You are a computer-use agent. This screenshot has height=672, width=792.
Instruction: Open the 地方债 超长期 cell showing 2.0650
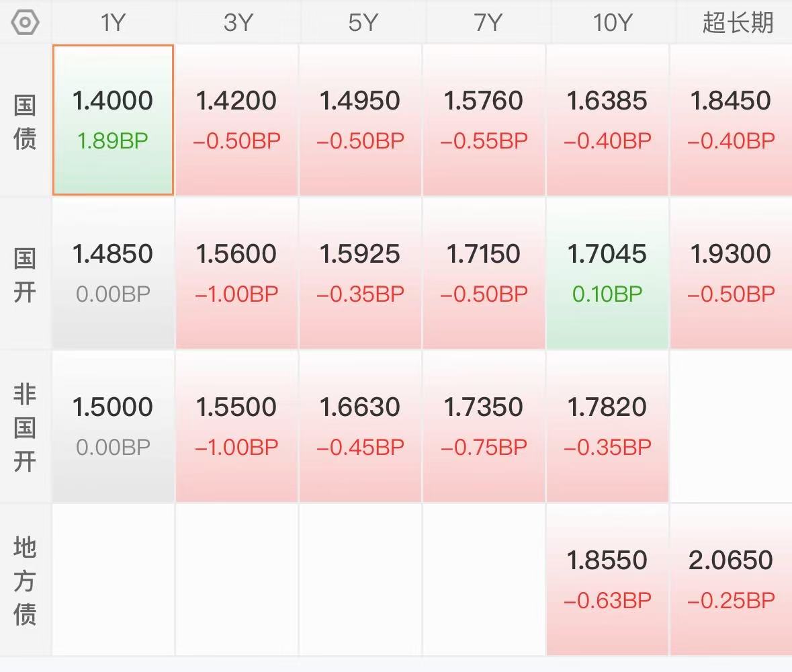pyautogui.click(x=731, y=580)
